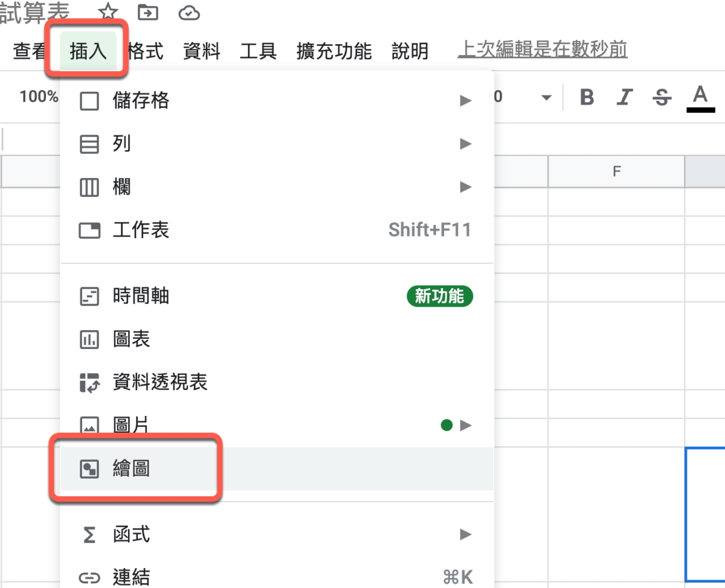Image resolution: width=725 pixels, height=588 pixels.
Task: Open the font size dropdown arrow
Action: tap(547, 98)
